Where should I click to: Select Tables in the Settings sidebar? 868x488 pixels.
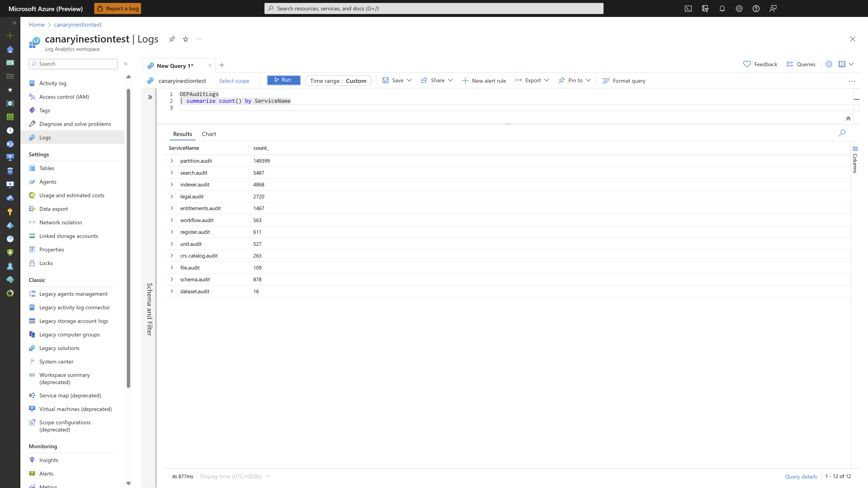click(x=47, y=168)
